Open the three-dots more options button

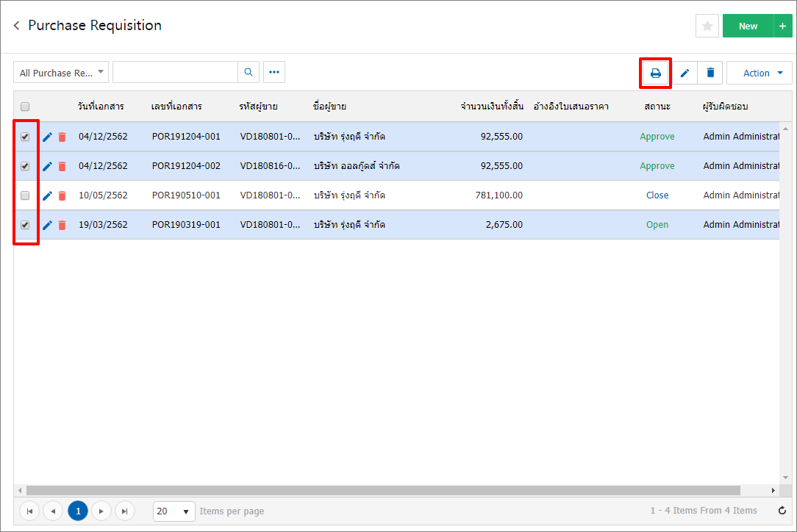click(274, 72)
